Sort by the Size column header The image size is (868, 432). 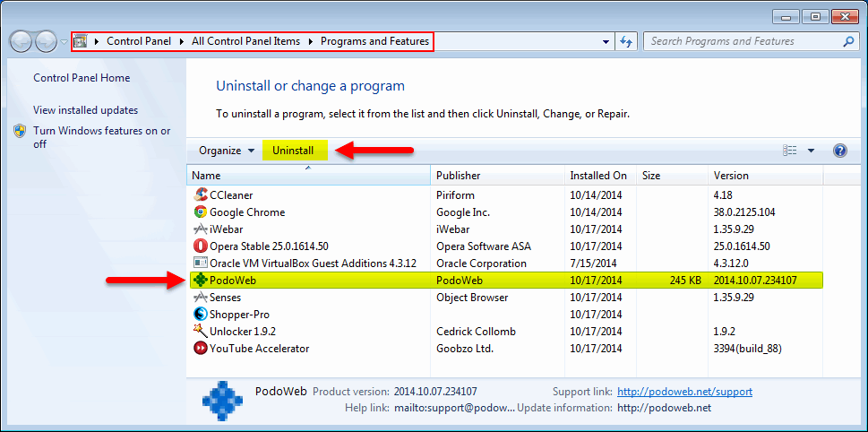coord(672,176)
